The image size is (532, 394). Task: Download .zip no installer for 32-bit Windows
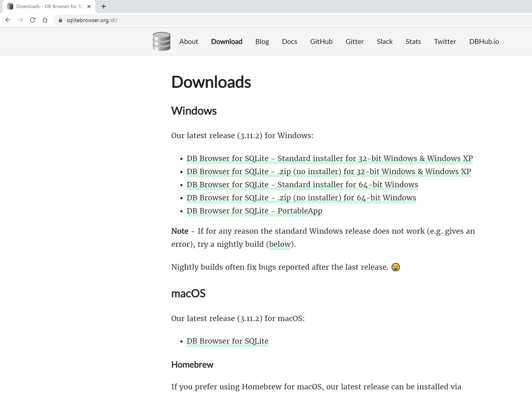[x=329, y=171]
